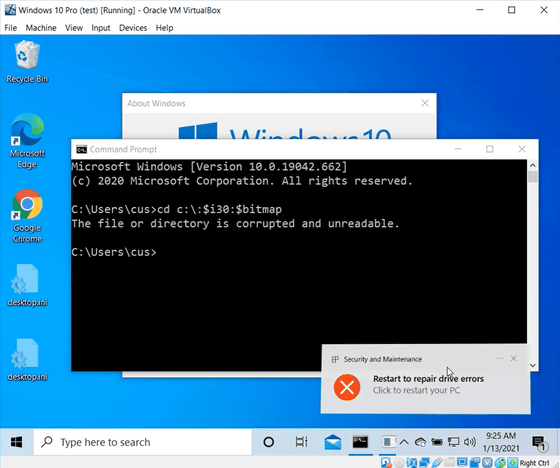Click 'Restart to repair drive errors' notification

(x=428, y=379)
